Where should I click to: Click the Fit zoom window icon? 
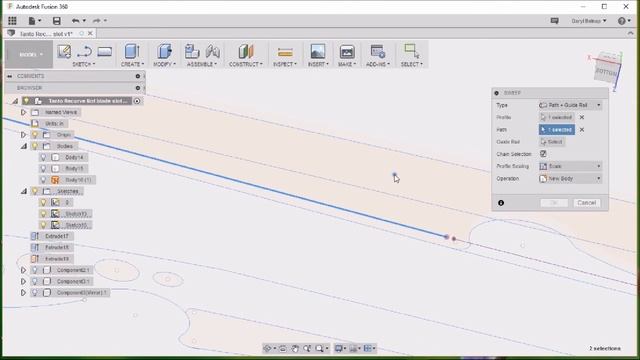tap(319, 348)
